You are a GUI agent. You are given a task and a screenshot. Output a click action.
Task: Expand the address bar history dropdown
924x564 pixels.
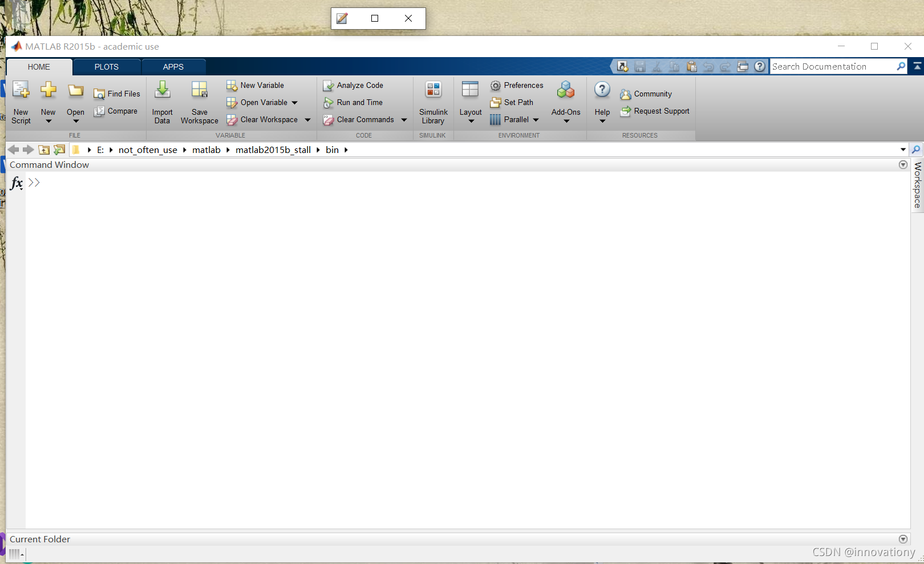pos(903,150)
